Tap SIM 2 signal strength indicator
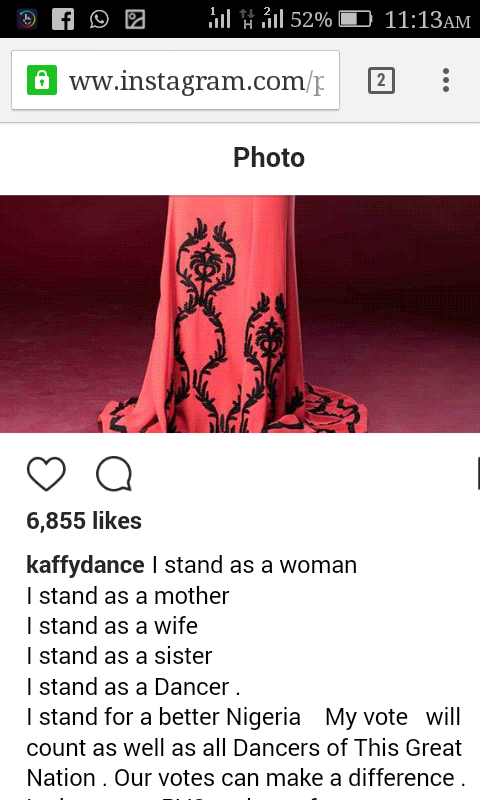This screenshot has width=480, height=800. (x=272, y=18)
